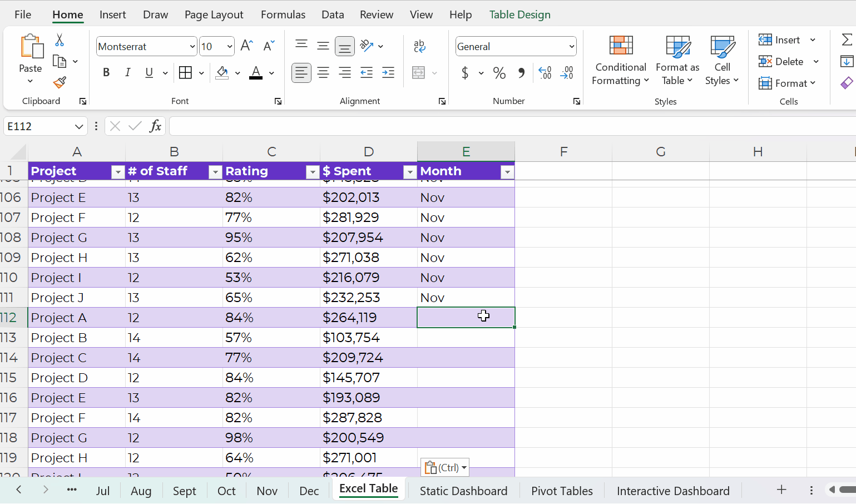Switch to the Pivot Tables sheet
The image size is (856, 504).
562,491
